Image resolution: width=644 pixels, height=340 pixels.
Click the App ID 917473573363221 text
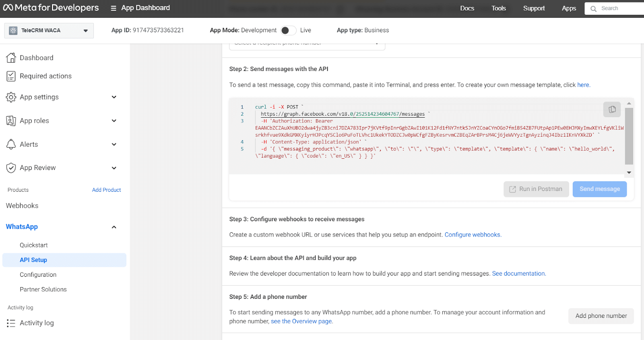pos(148,30)
